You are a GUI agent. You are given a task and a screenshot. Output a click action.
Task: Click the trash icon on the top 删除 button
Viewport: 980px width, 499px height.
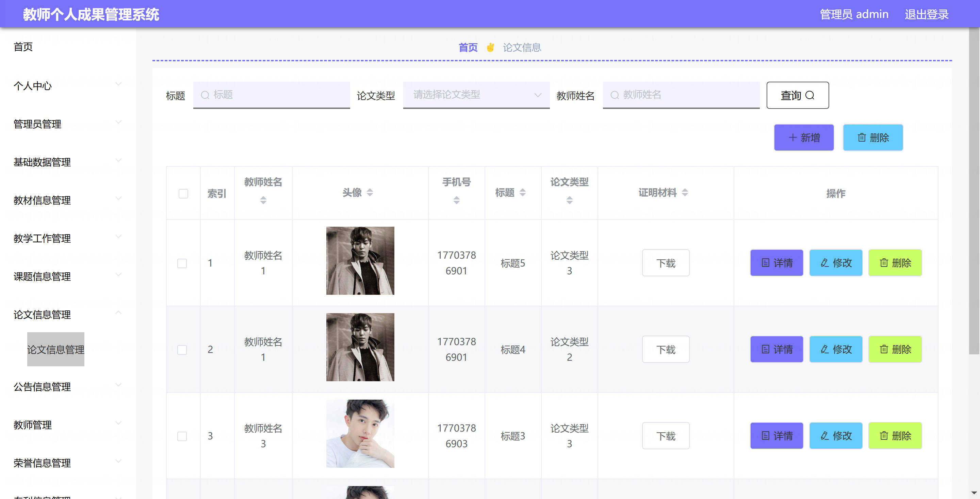coord(862,138)
